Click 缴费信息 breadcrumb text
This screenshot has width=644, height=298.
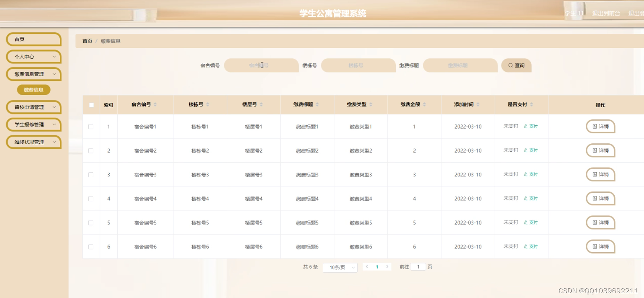point(110,41)
